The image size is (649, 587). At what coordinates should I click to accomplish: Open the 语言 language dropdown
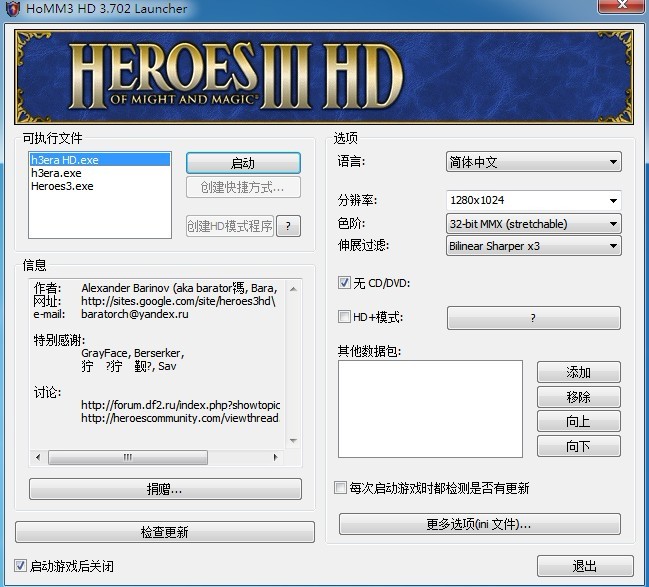click(533, 162)
